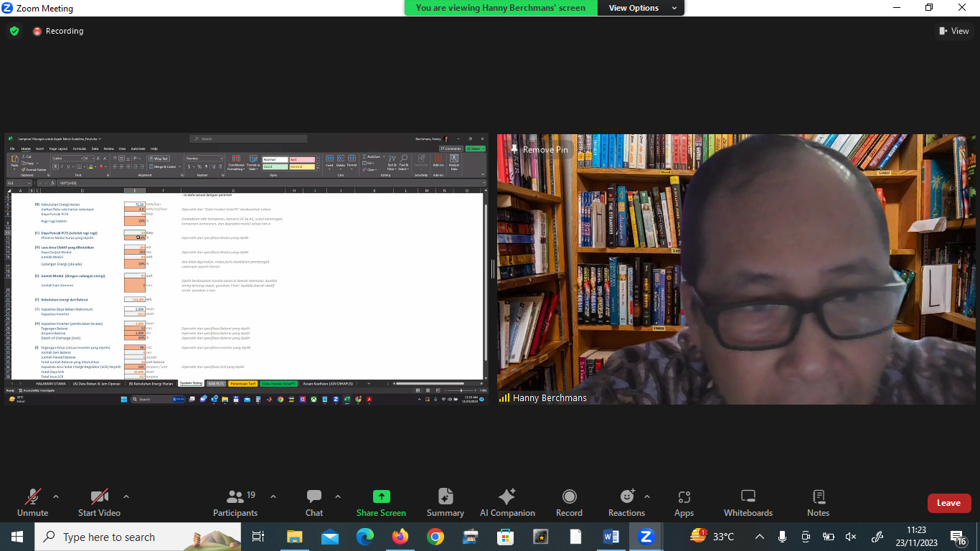Click the red Leave button
Image resolution: width=980 pixels, height=551 pixels.
[x=948, y=503]
